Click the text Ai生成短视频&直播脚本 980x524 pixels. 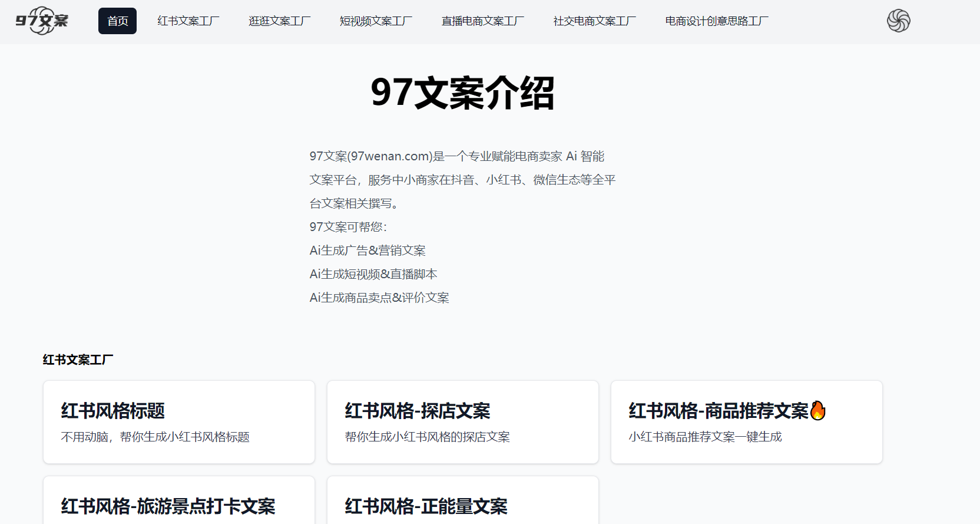point(373,274)
